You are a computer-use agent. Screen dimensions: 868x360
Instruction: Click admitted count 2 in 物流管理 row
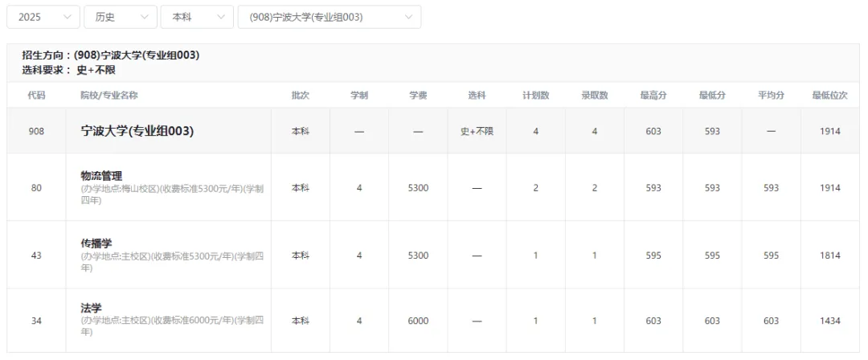pos(595,188)
